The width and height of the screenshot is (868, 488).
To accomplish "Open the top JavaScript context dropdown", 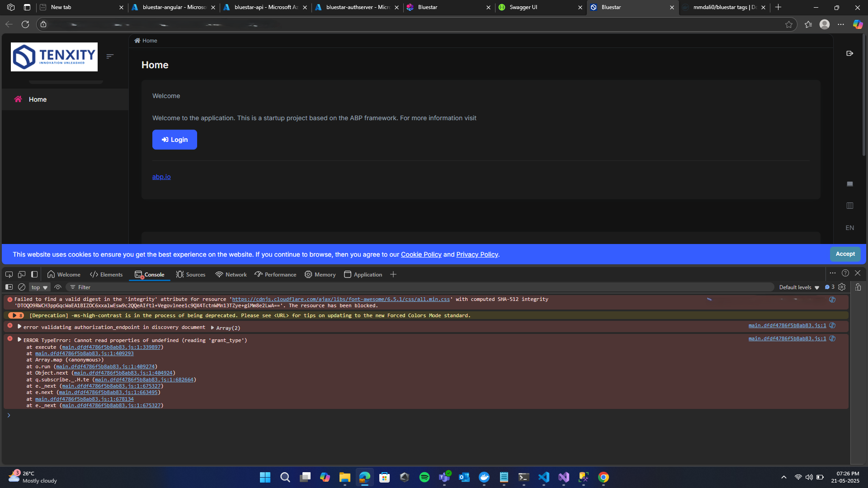I will tap(40, 287).
